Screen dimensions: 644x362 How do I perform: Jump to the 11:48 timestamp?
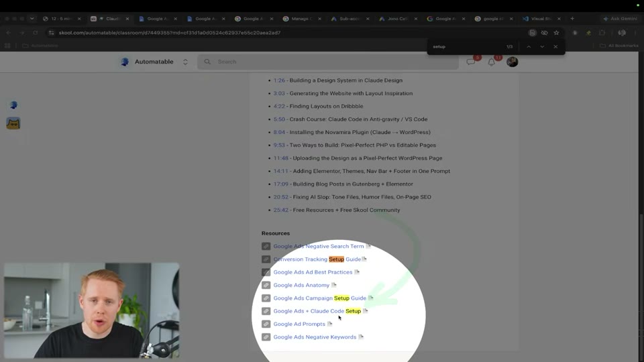click(281, 158)
